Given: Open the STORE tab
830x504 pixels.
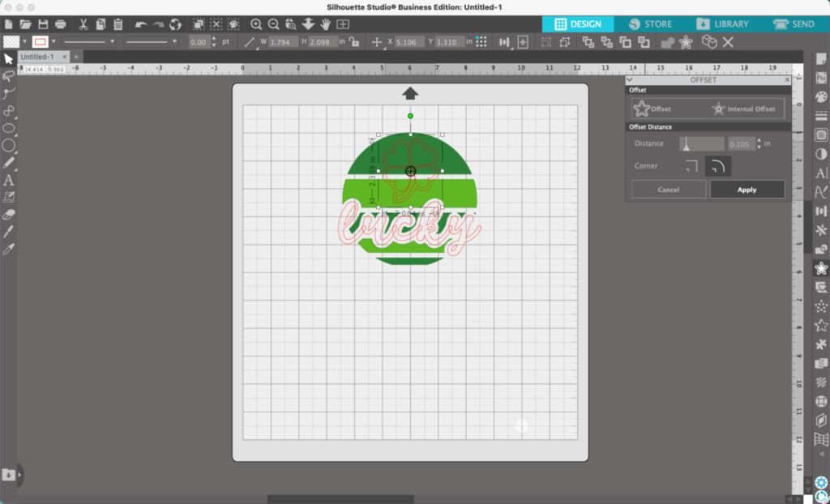Looking at the screenshot, I should [x=650, y=24].
